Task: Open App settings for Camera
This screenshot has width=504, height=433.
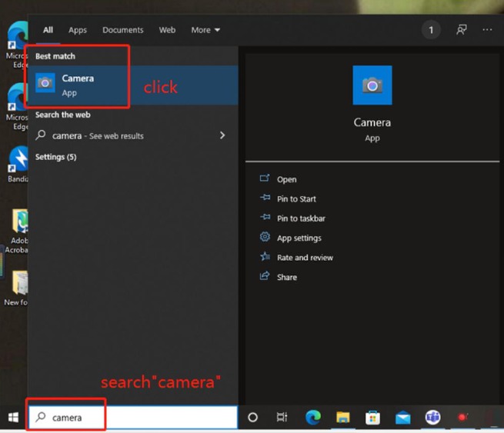Action: coord(299,238)
